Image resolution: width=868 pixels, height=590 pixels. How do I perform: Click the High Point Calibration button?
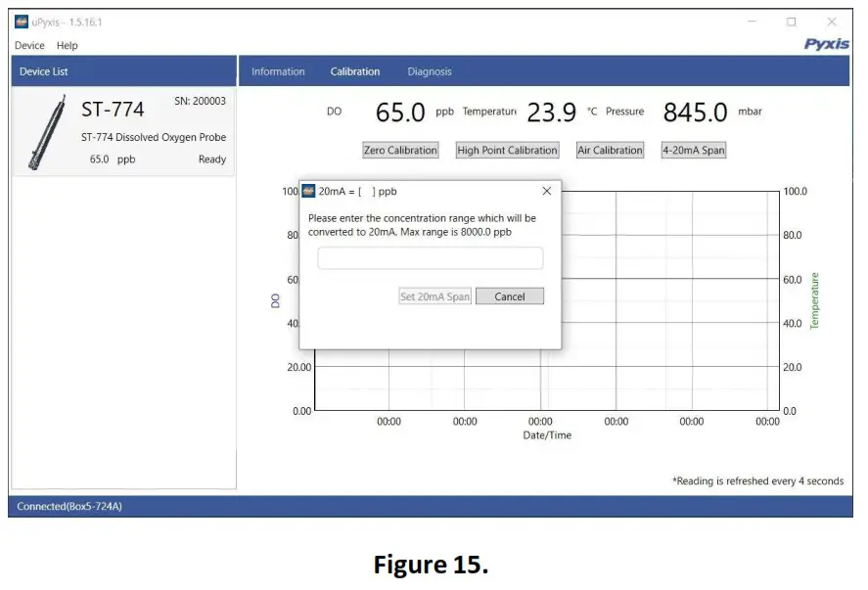507,150
